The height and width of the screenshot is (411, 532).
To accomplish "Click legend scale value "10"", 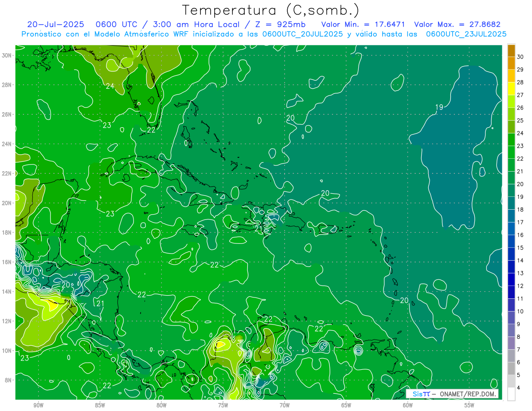I will [x=520, y=312].
